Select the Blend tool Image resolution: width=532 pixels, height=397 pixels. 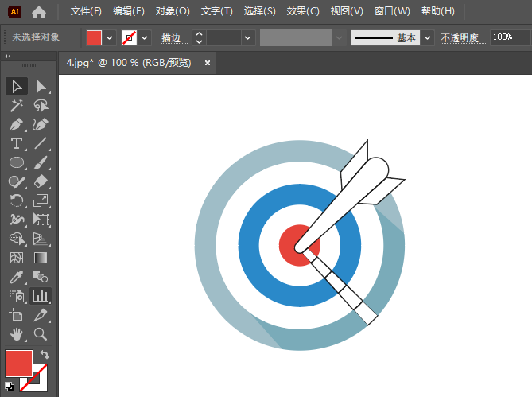click(x=41, y=277)
